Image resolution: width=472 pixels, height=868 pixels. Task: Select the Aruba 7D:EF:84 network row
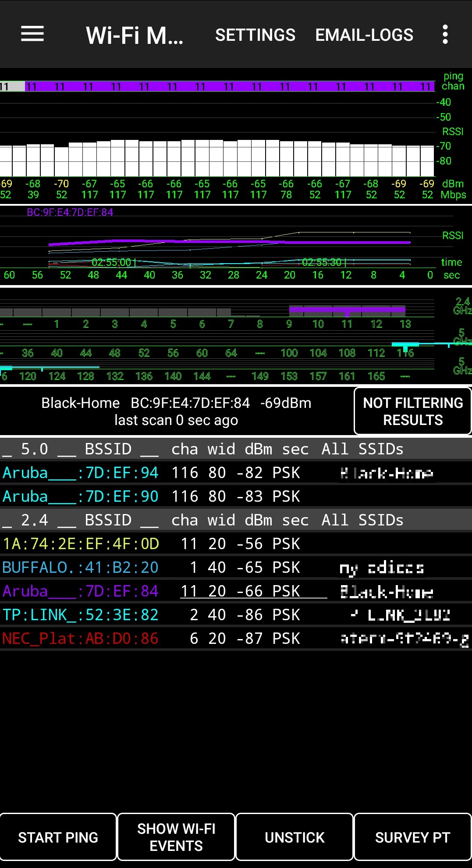tap(236, 591)
